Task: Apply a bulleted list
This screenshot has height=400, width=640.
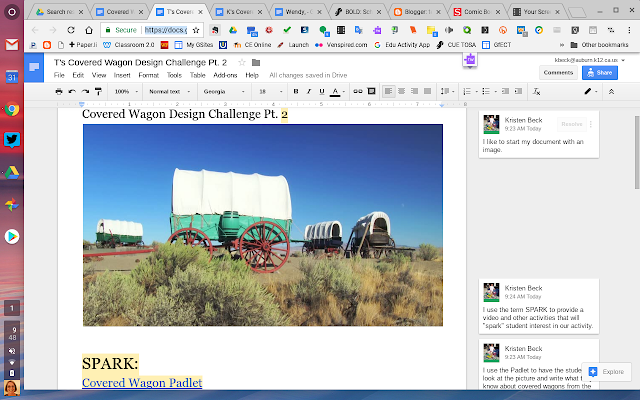Action: click(488, 91)
